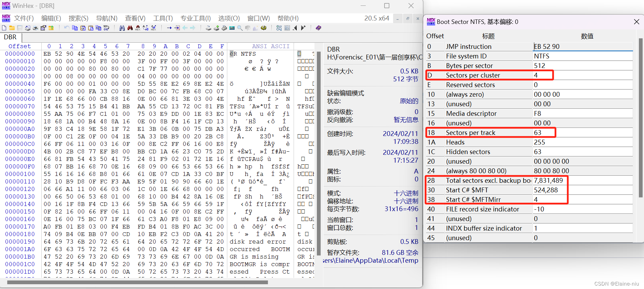644x289 pixels.
Task: Click the Go To Offset arrow icon
Action: (169, 28)
